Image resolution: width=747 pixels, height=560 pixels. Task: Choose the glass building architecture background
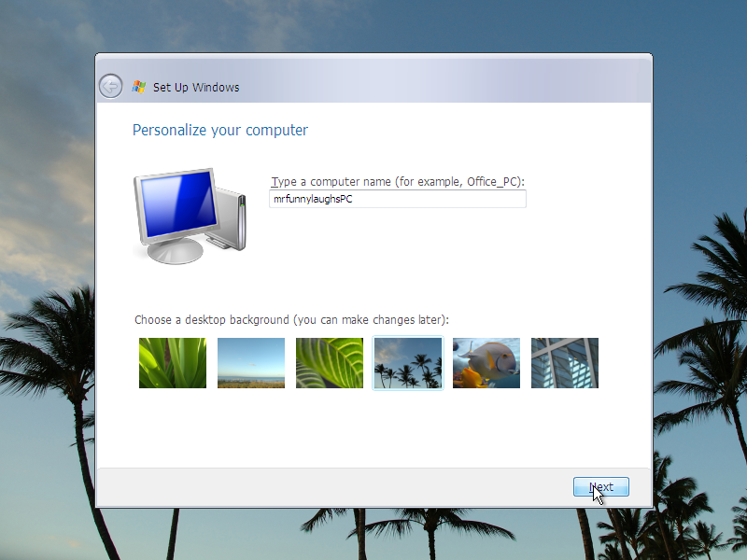click(x=565, y=363)
